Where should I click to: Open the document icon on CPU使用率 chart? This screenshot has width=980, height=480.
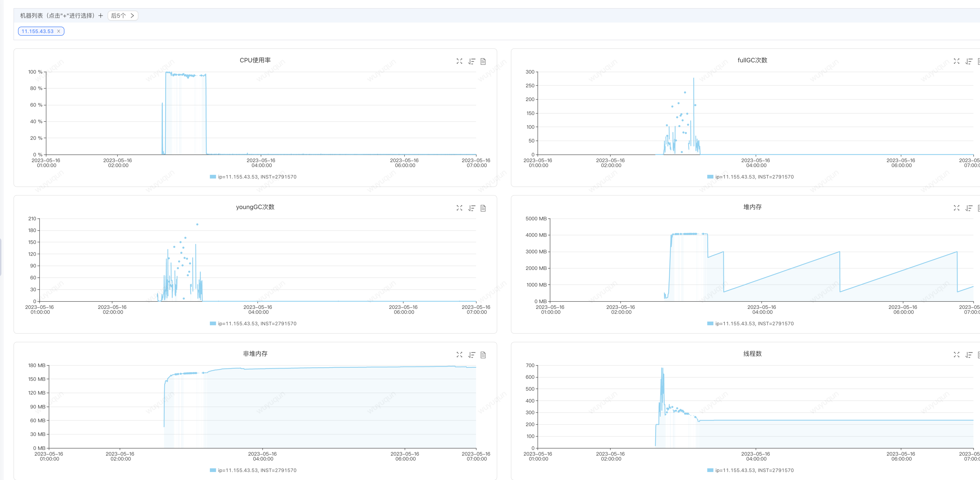pyautogui.click(x=483, y=61)
